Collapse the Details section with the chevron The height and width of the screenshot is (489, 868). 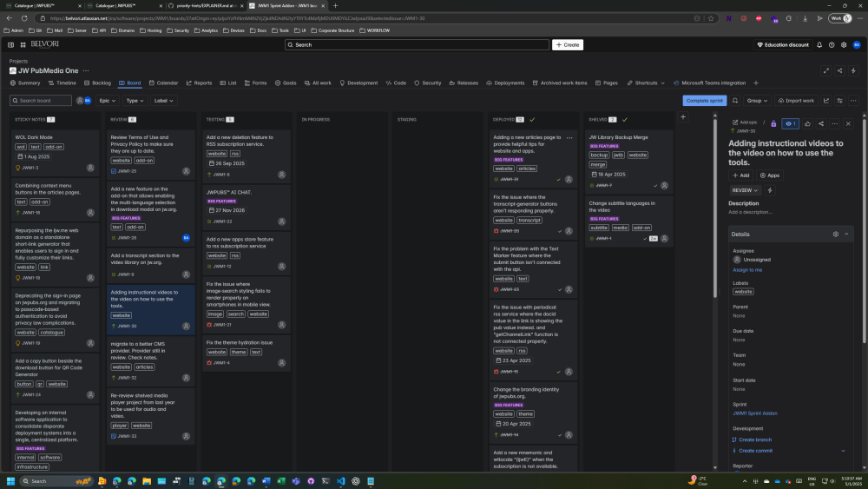pyautogui.click(x=847, y=235)
